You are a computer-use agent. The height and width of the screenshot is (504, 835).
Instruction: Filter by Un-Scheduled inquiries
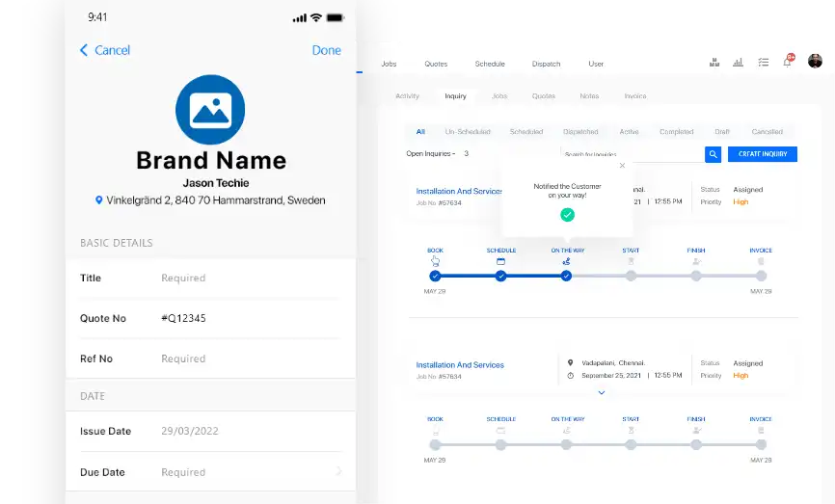(x=468, y=132)
